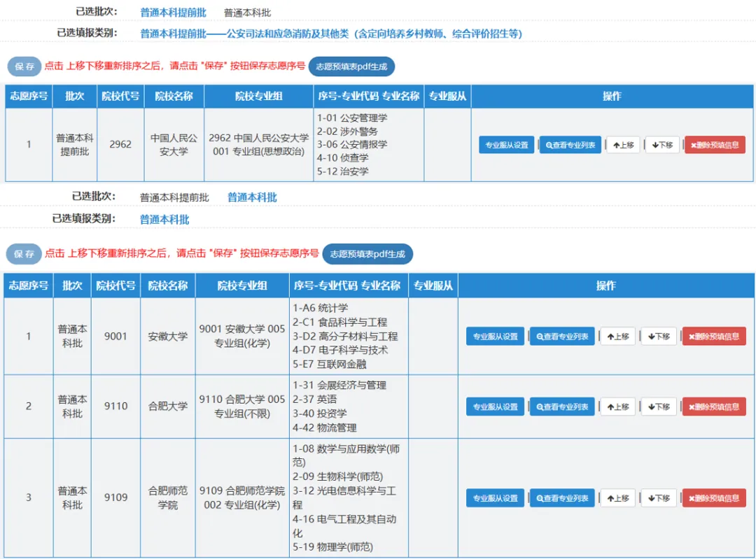This screenshot has height=559, width=756.
Task: Switch to 普通本科批 tab in top batch row
Action: click(x=247, y=13)
